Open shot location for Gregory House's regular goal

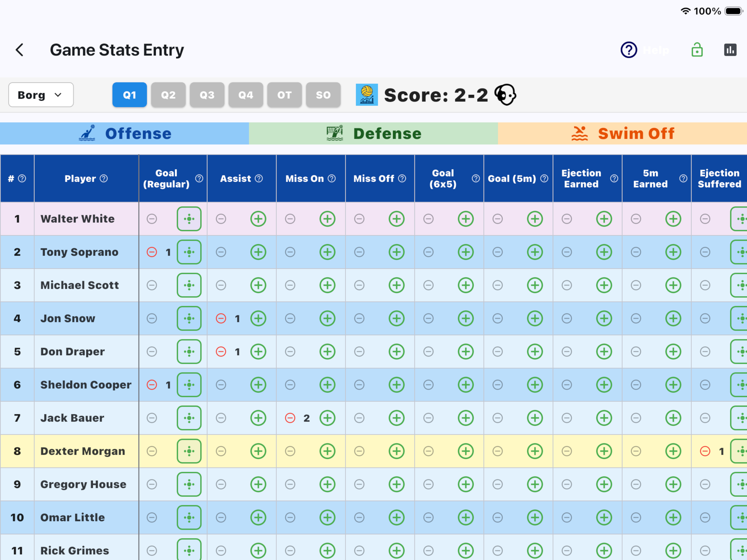[189, 484]
